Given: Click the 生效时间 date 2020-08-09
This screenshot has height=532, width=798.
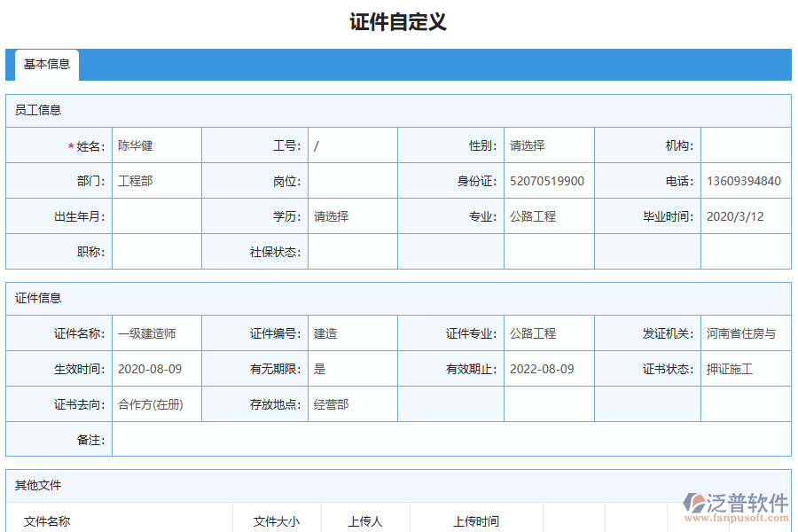Looking at the screenshot, I should [156, 369].
